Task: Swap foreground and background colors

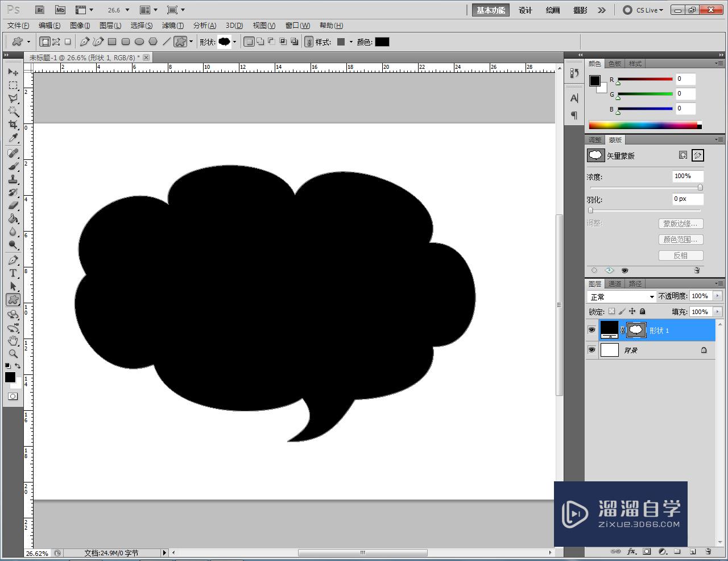Action: click(x=18, y=366)
